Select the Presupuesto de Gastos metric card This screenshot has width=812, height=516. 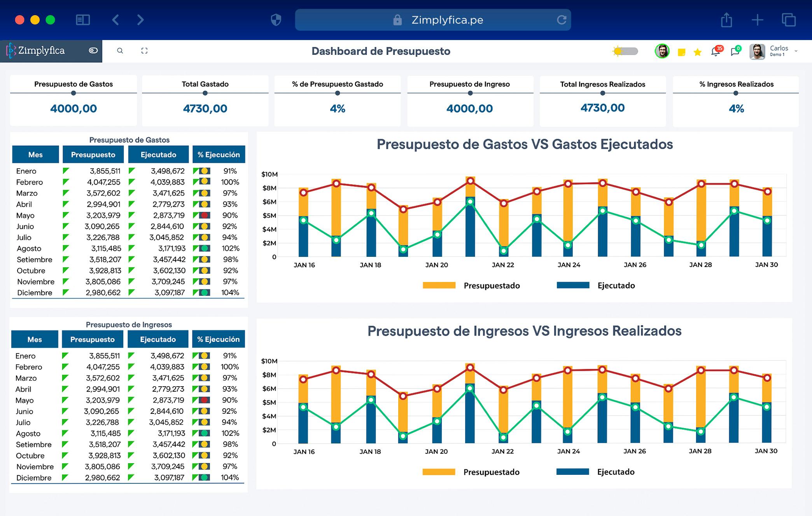[73, 100]
